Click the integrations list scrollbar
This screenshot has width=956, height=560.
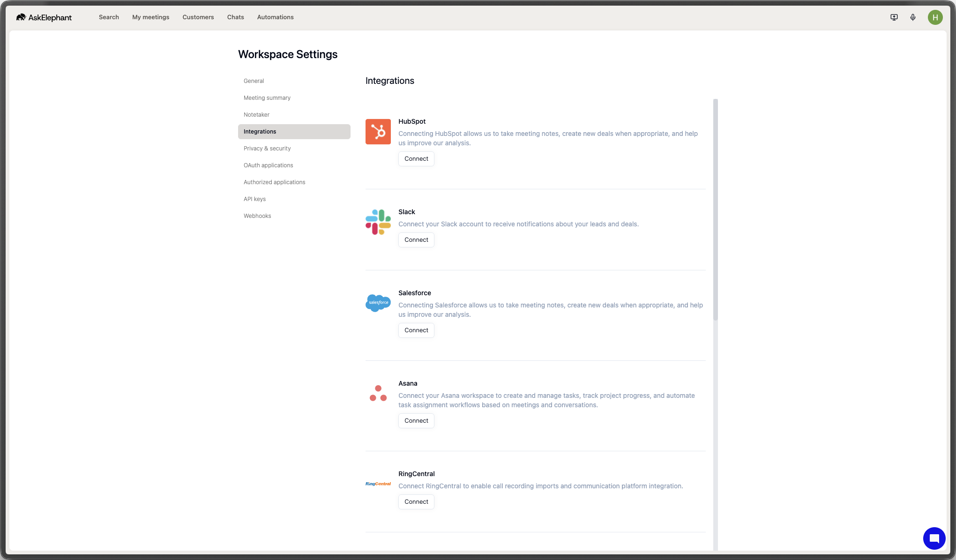[x=716, y=209]
